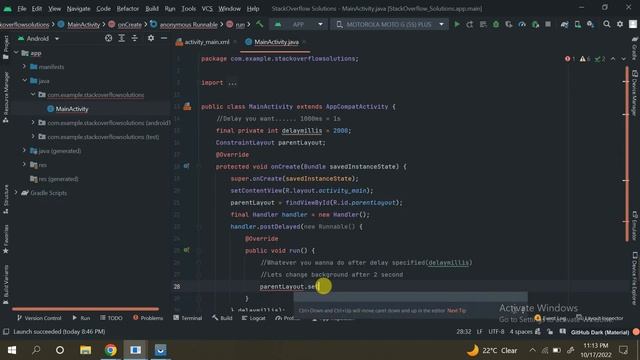
Task: Sync project with Gradle elephant icon
Action: click(x=564, y=24)
